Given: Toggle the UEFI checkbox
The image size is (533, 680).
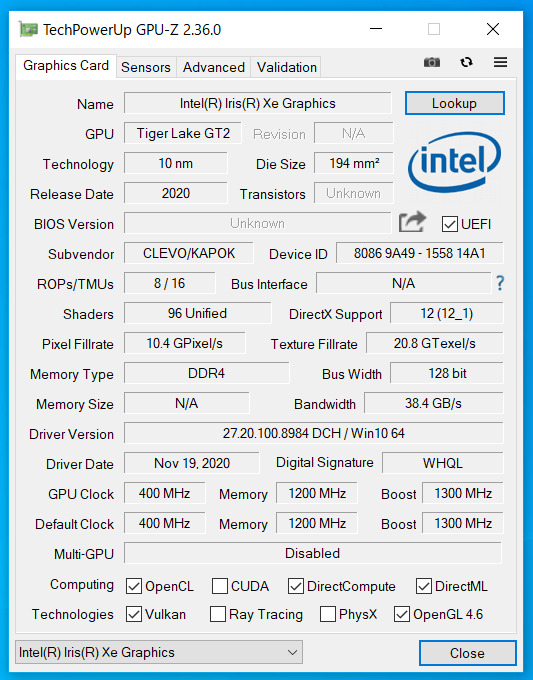Looking at the screenshot, I should coord(449,224).
